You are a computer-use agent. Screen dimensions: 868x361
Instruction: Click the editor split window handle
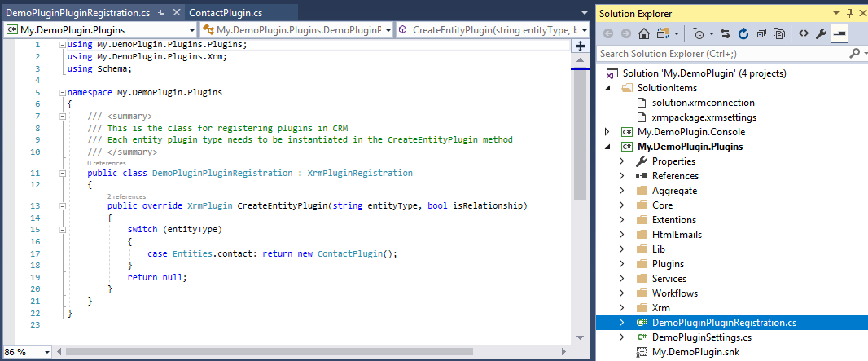tap(580, 46)
